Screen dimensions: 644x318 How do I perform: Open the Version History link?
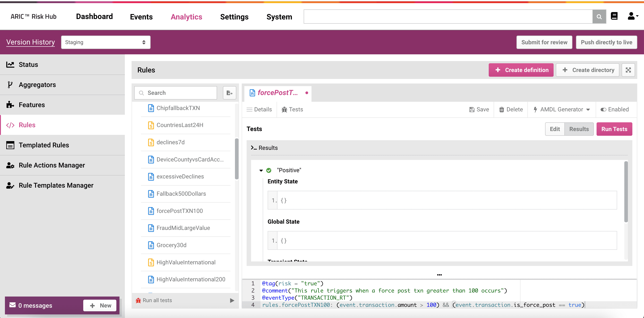pos(30,42)
